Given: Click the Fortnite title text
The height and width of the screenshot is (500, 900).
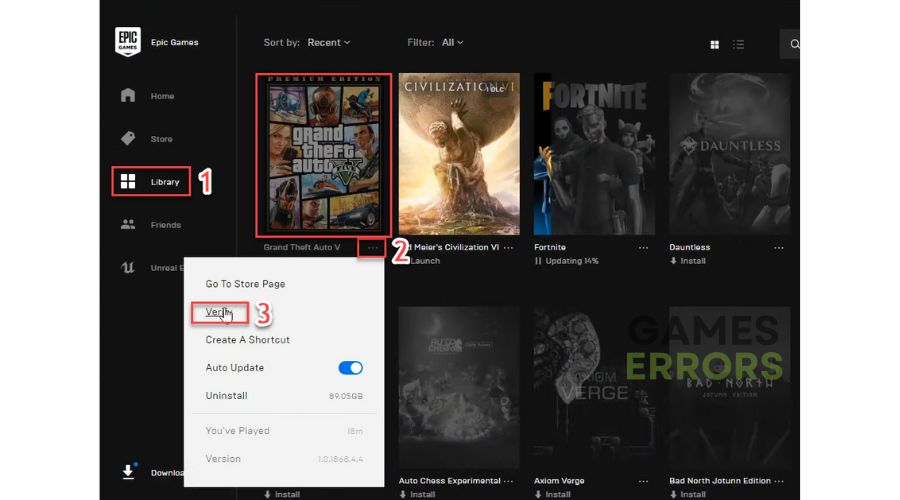Looking at the screenshot, I should (550, 247).
